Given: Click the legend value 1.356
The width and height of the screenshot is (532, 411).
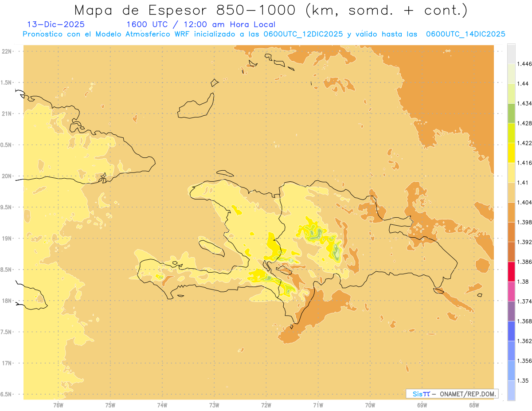Looking at the screenshot, I should tap(525, 361).
